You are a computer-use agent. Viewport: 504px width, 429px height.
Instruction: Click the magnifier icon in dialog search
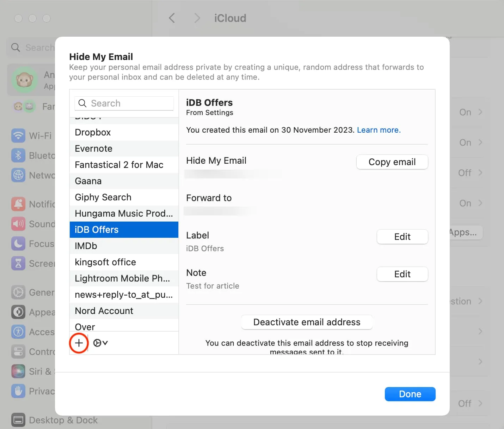[82, 103]
